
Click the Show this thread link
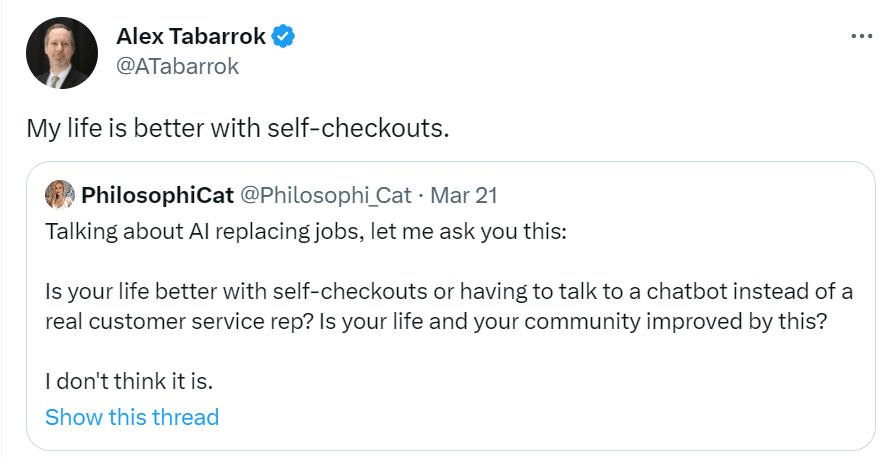(132, 417)
